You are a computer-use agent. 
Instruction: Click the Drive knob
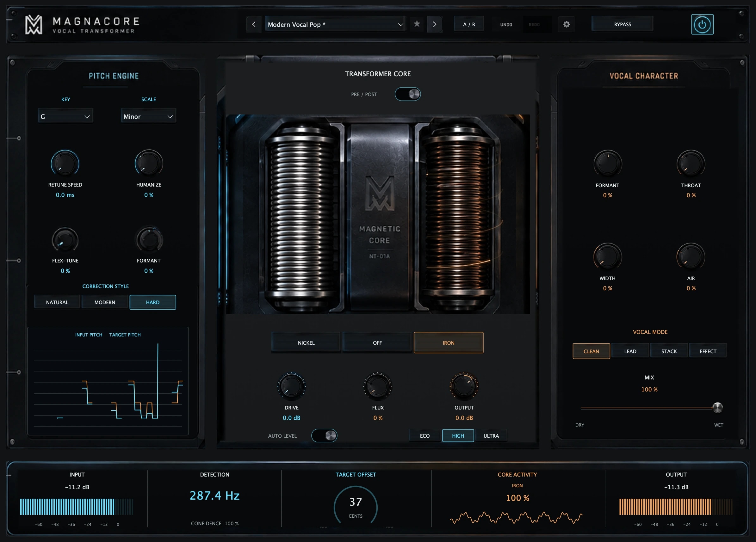pos(291,386)
